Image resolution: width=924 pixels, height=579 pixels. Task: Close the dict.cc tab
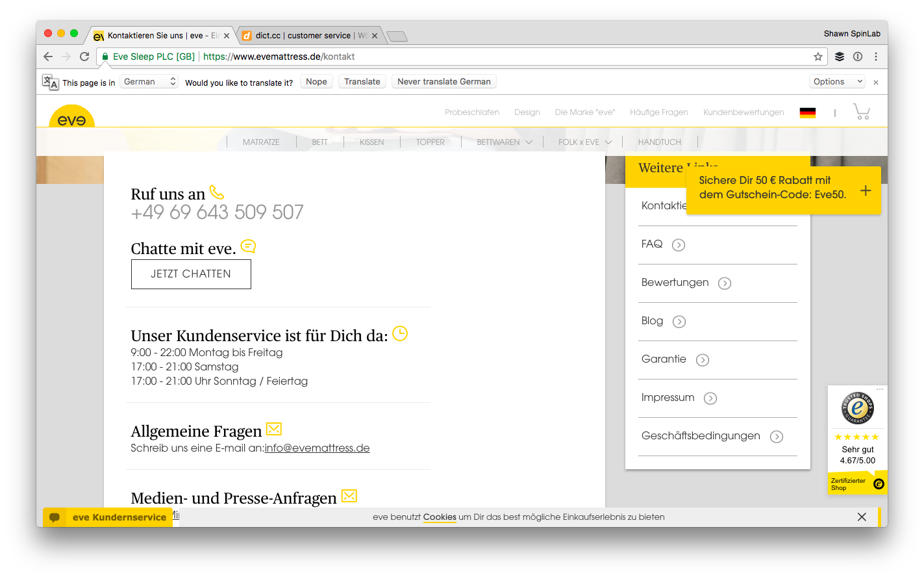pyautogui.click(x=375, y=36)
